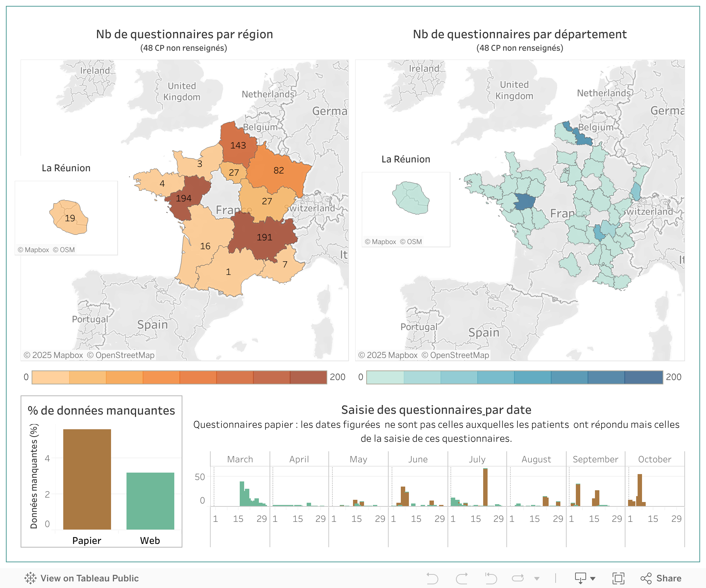Open the download options dropdown arrow
706x588 pixels.
point(593,578)
